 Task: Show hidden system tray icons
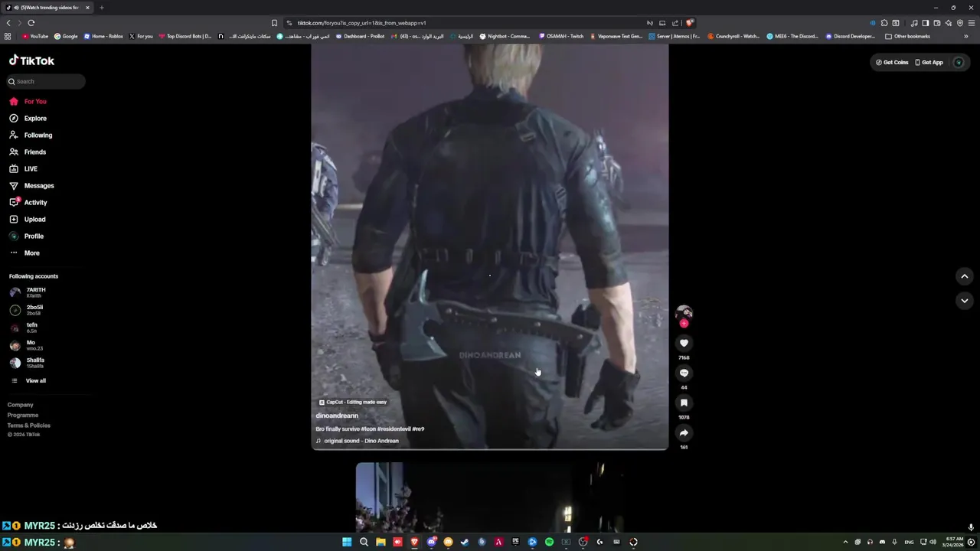coord(845,542)
